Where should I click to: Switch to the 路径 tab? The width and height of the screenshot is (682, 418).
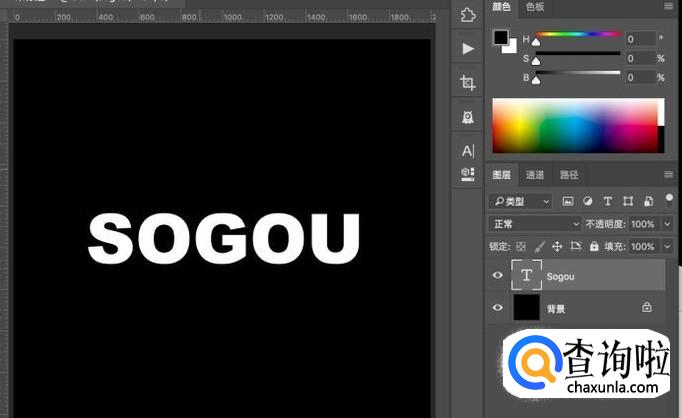point(569,175)
